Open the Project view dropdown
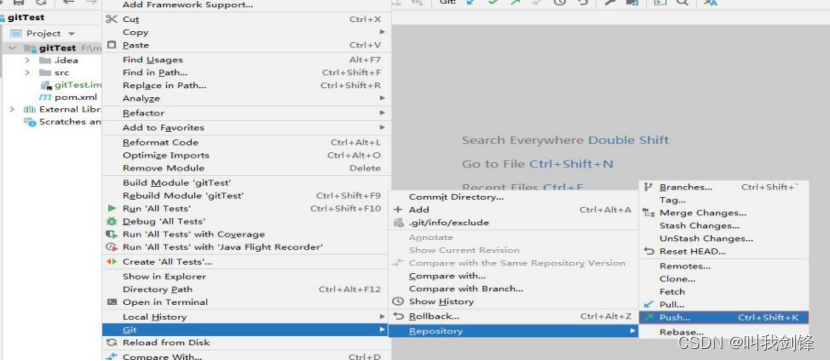Viewport: 830px width, 361px height. click(71, 33)
